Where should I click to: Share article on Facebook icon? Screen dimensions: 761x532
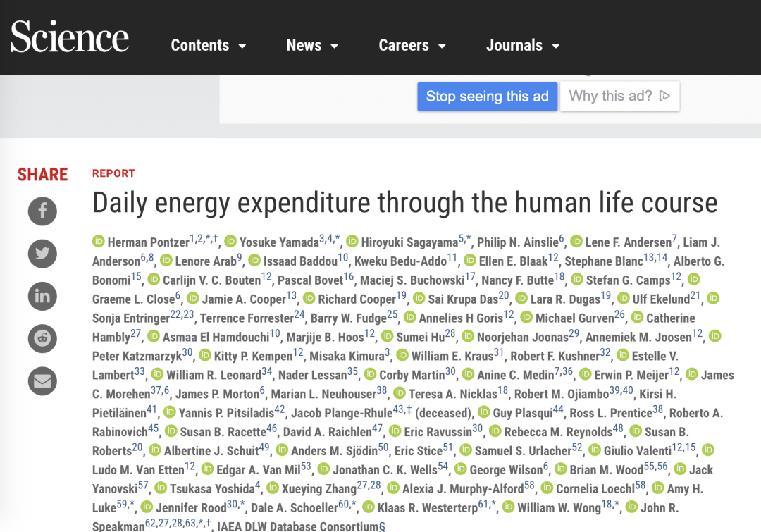42,211
